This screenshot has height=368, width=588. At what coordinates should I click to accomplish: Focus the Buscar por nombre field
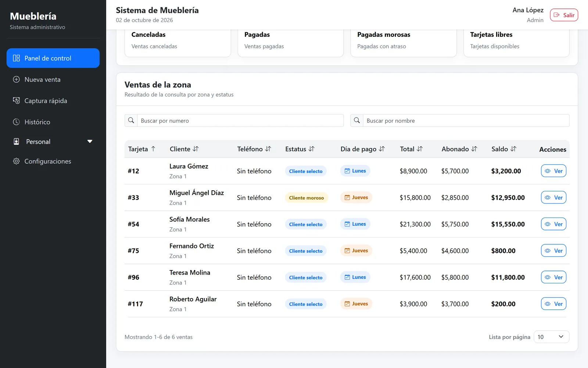click(466, 121)
